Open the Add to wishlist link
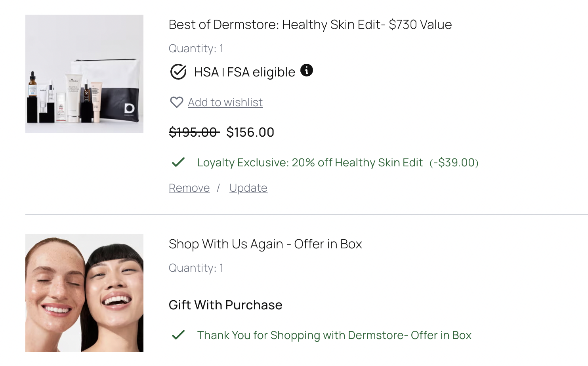 pyautogui.click(x=225, y=102)
